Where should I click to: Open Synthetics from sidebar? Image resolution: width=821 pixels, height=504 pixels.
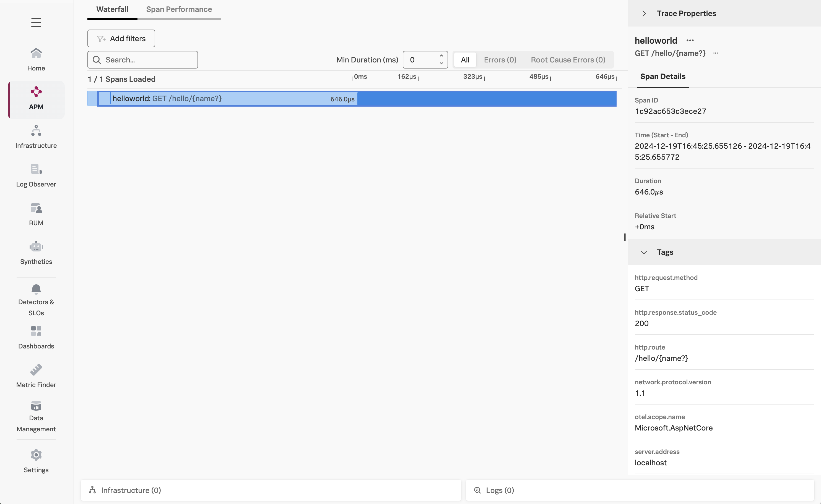tap(36, 253)
